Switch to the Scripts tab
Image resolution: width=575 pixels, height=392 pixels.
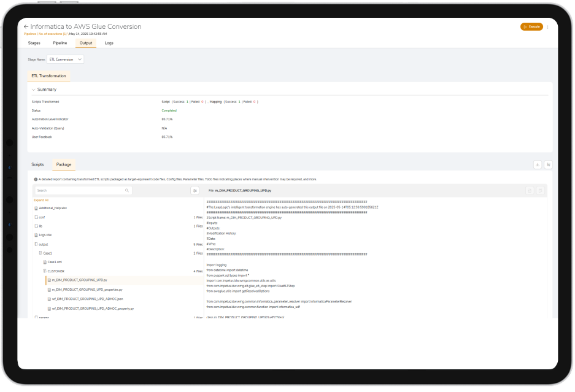(37, 164)
